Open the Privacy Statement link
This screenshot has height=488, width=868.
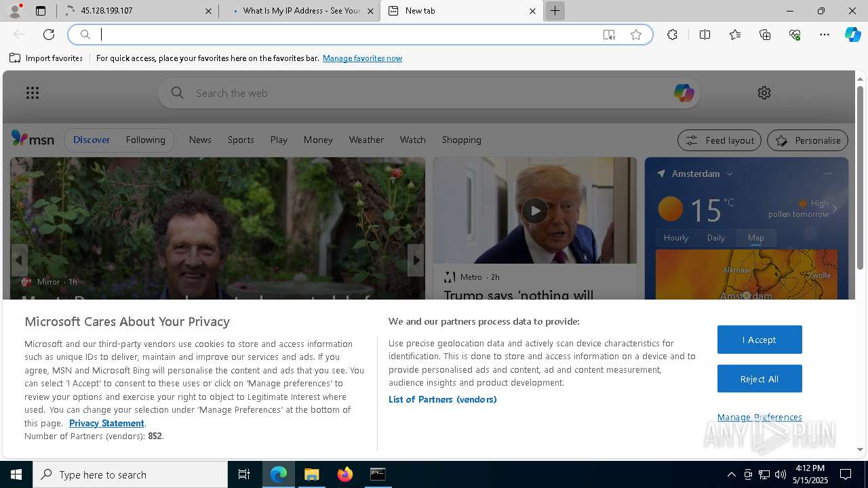[x=106, y=423]
